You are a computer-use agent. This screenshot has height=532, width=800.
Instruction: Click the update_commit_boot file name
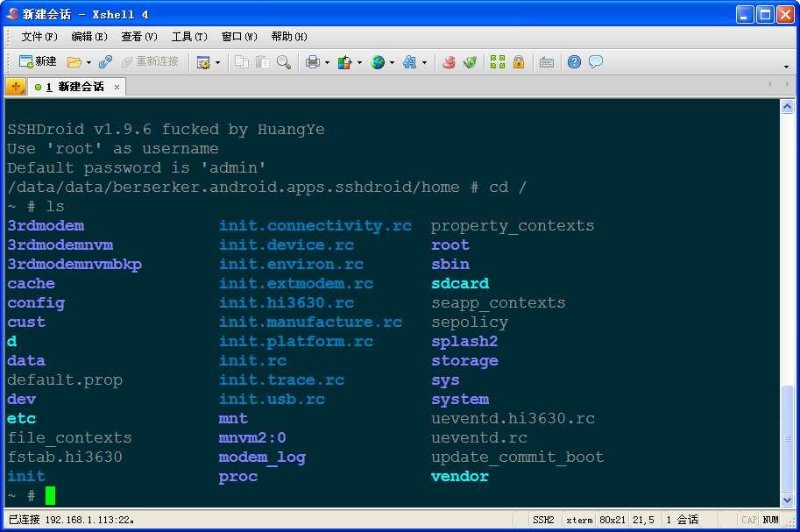coord(517,458)
